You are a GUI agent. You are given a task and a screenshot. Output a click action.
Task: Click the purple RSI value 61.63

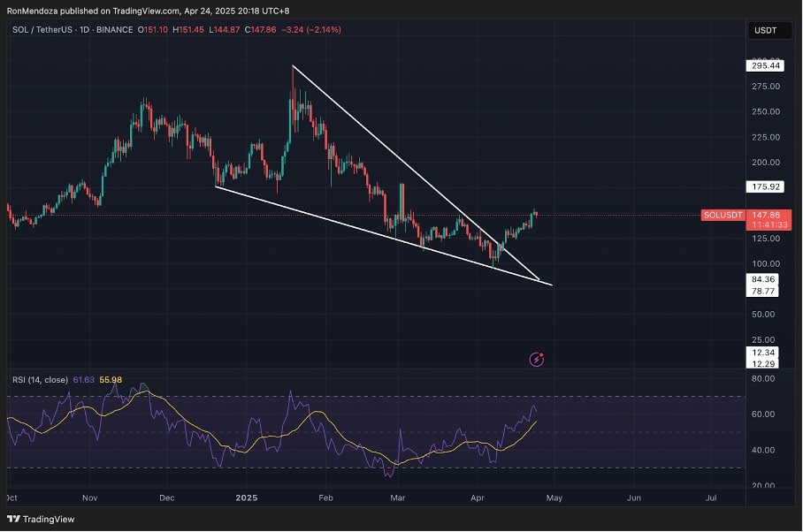[85, 380]
